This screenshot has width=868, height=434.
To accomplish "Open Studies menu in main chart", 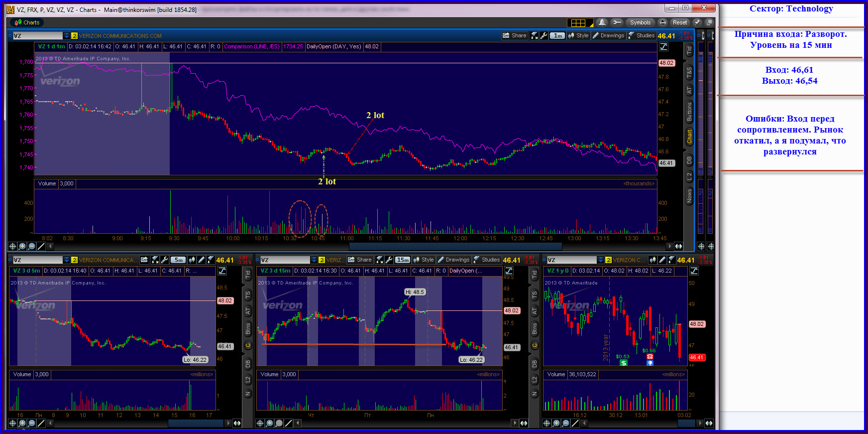I will 642,35.
